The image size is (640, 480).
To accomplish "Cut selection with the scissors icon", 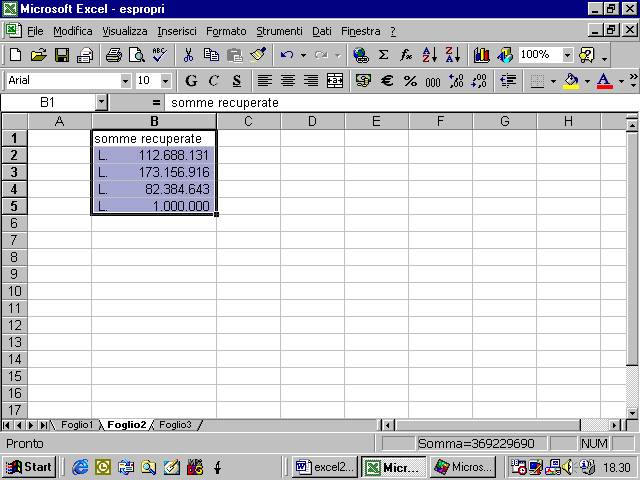I will click(x=188, y=55).
